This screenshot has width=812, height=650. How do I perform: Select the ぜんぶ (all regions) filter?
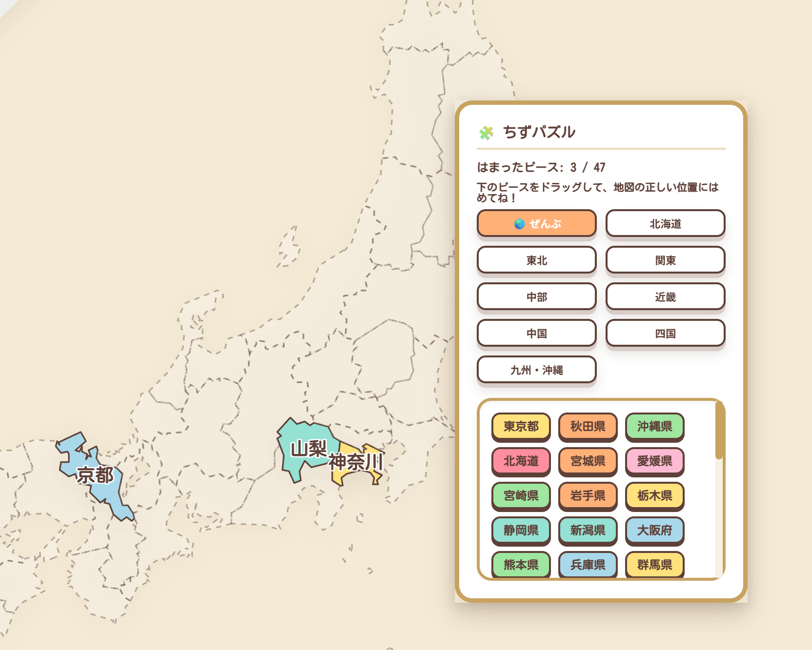(x=536, y=223)
